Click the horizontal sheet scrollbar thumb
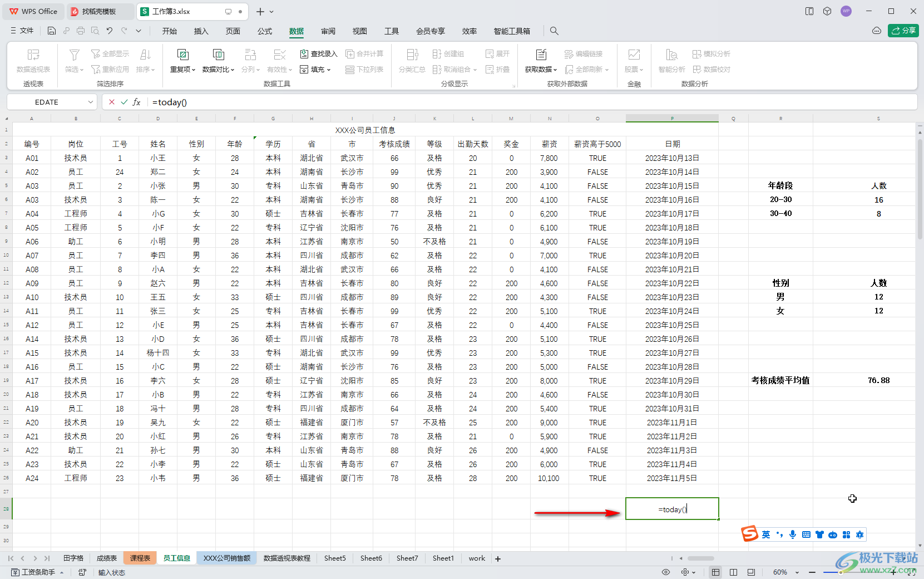This screenshot has width=924, height=579. [x=700, y=558]
